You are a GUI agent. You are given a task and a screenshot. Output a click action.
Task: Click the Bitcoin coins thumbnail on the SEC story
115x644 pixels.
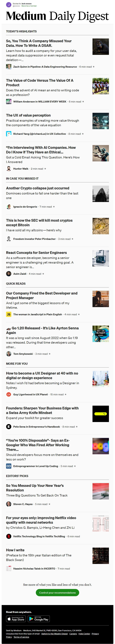[101, 226]
